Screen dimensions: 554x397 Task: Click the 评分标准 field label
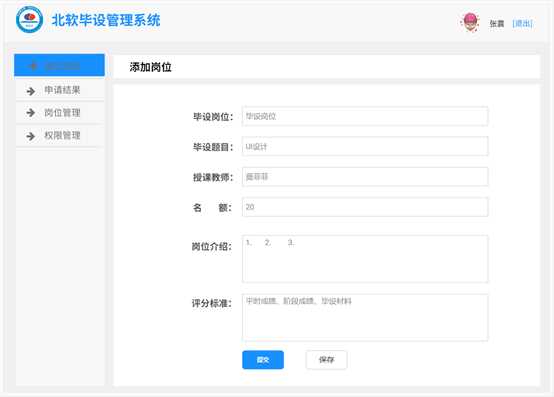click(212, 303)
